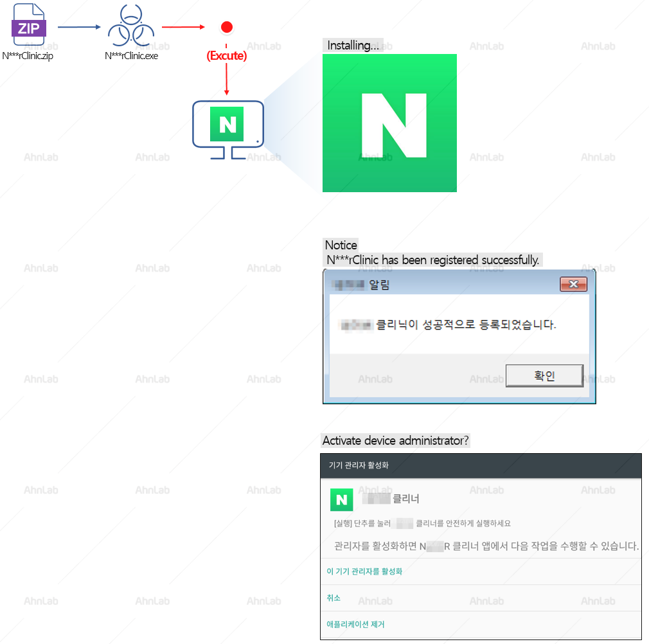Click the 'Activate device administrator?' caption

point(395,440)
